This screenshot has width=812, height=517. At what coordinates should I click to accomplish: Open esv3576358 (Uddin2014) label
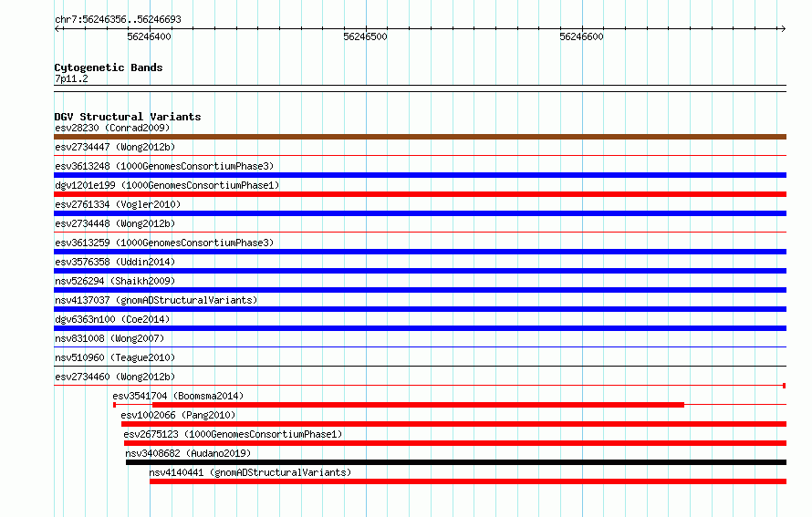point(115,262)
